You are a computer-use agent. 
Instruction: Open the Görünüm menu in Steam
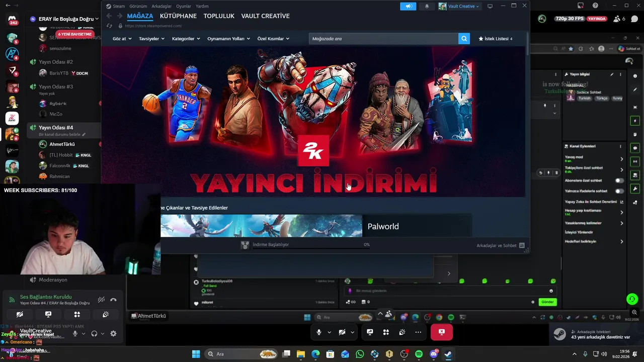click(x=138, y=6)
